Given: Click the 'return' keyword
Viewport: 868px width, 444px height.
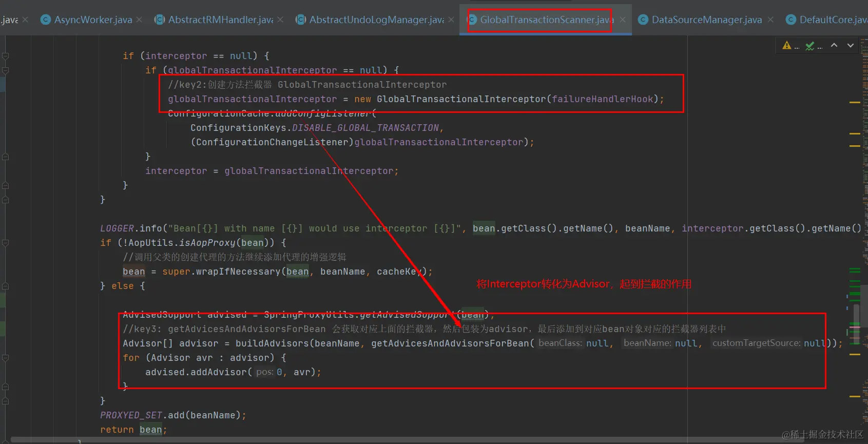Looking at the screenshot, I should pos(117,430).
